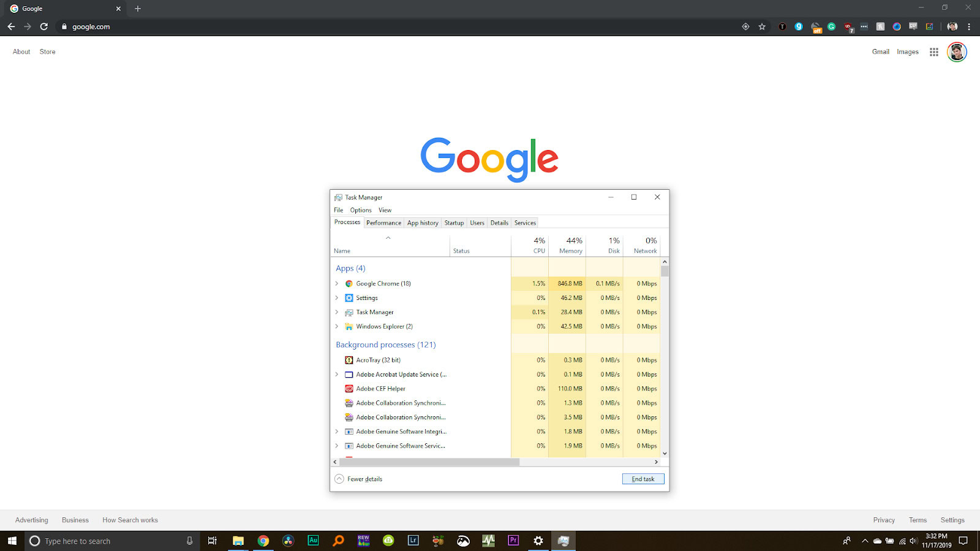The image size is (980, 551).
Task: Launch Adobe Audition from the taskbar
Action: 313,541
